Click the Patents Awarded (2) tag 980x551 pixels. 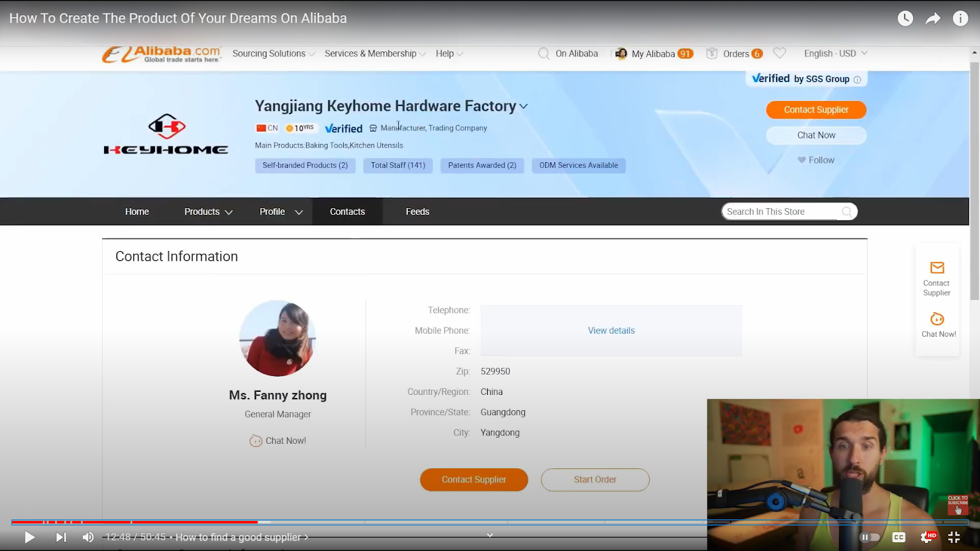tap(482, 165)
